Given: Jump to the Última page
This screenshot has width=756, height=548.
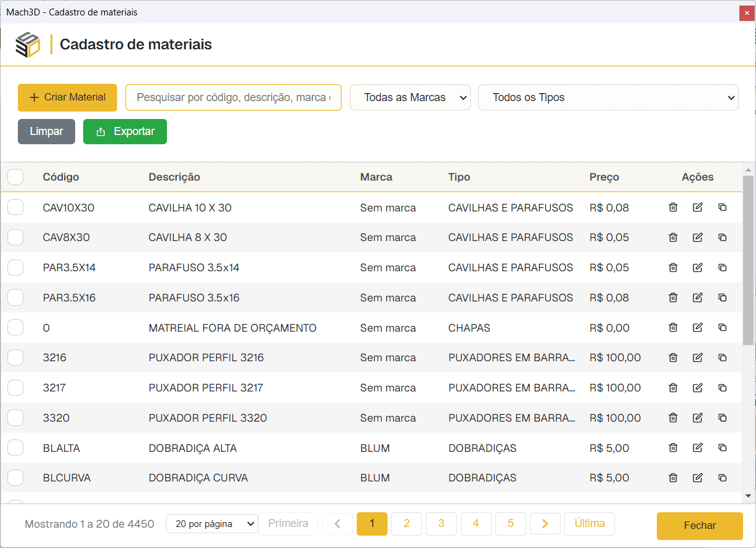Looking at the screenshot, I should [x=590, y=523].
